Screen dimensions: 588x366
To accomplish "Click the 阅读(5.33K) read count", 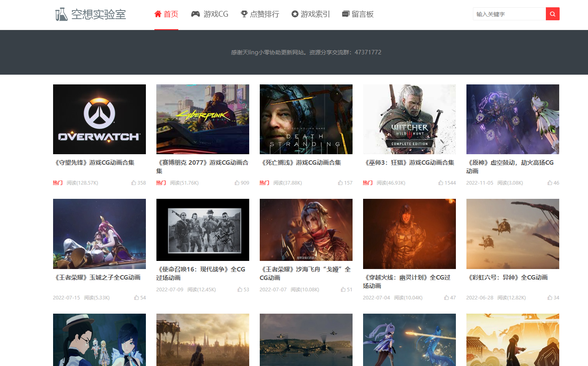I will [97, 298].
